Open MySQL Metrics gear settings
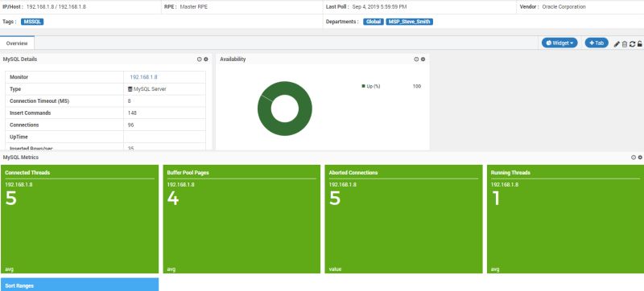644x291 pixels. point(640,158)
